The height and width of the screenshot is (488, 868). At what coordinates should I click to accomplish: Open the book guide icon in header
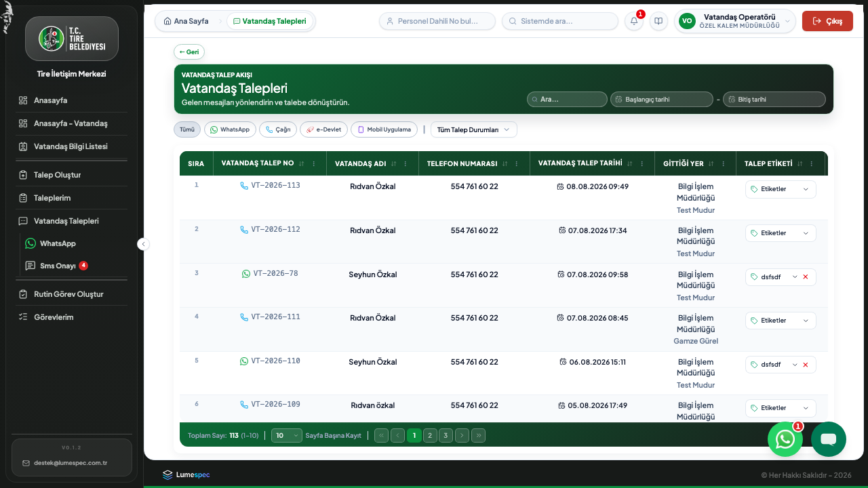tap(658, 21)
